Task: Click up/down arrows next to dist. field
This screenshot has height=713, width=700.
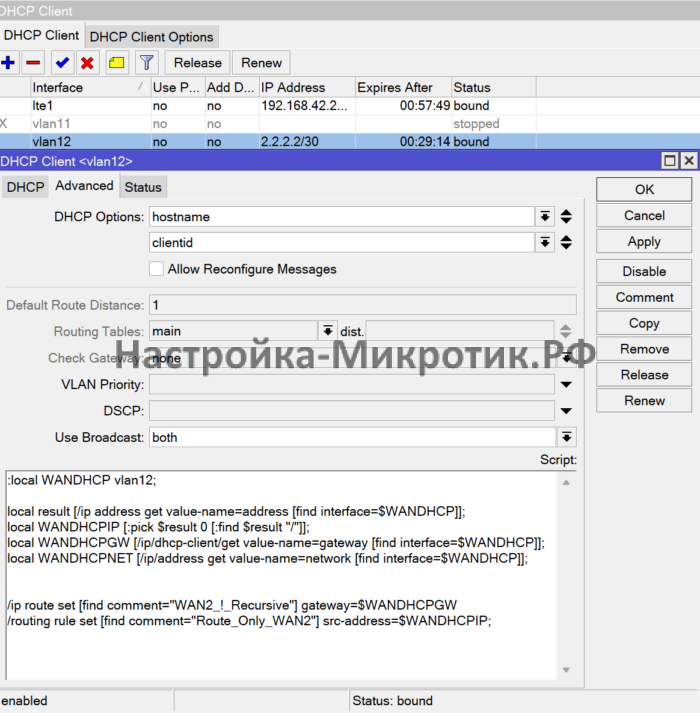Action: [565, 331]
